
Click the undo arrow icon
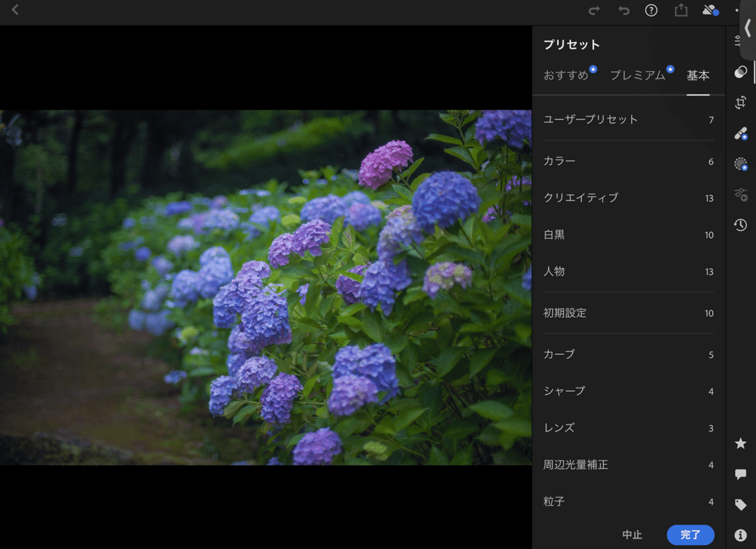tap(624, 11)
